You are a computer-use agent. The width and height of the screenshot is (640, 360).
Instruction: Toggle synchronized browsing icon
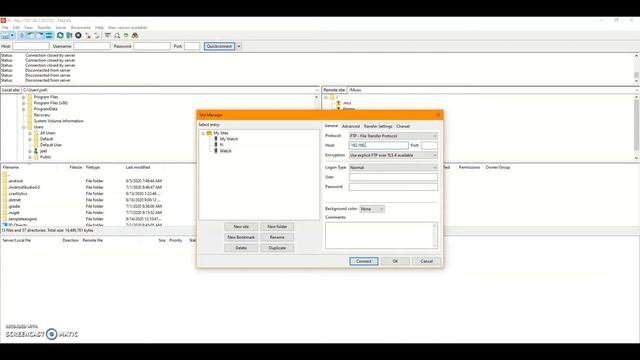click(126, 36)
